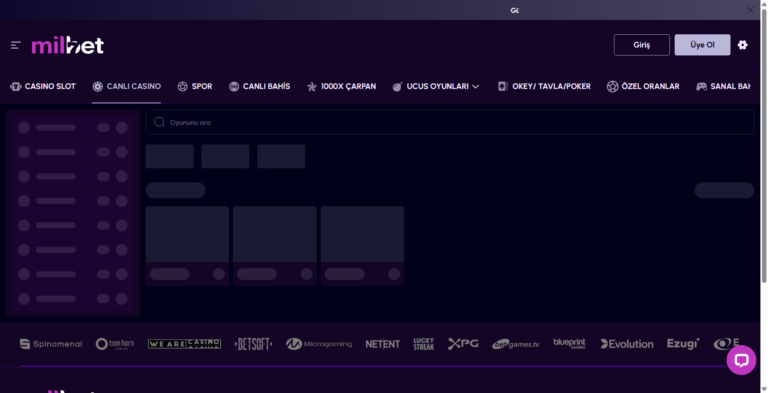The height and width of the screenshot is (393, 768).
Task: Select the Evolution provider logo
Action: (627, 344)
